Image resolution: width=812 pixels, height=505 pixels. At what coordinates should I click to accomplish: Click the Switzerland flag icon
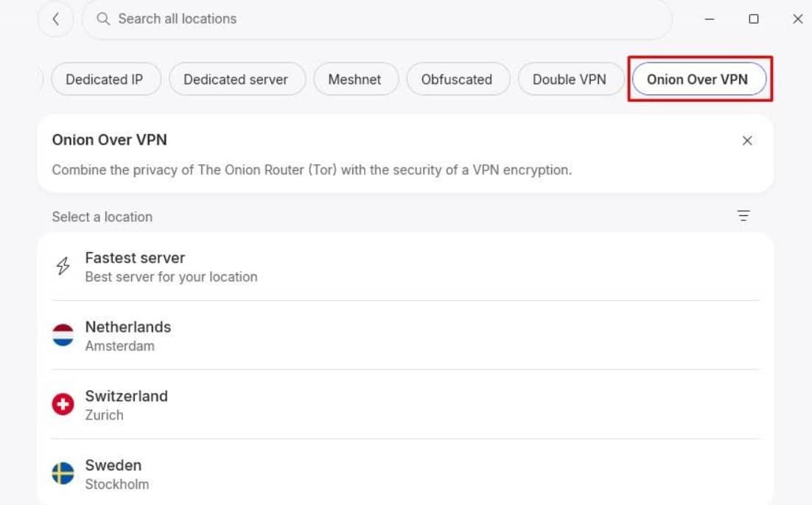63,404
